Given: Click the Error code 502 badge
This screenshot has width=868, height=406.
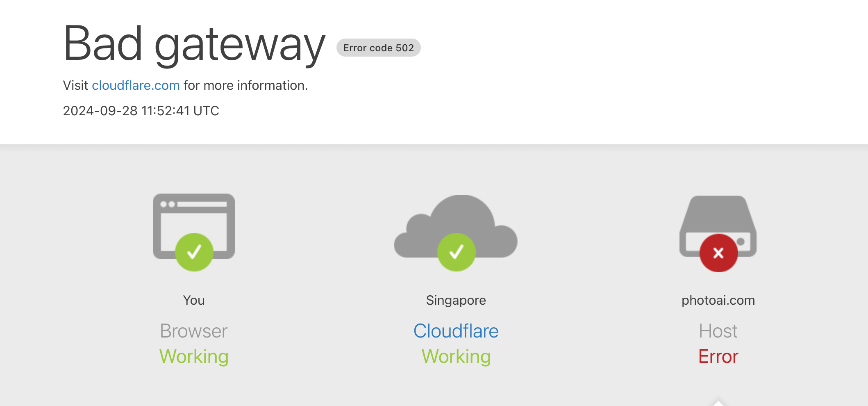Looking at the screenshot, I should pyautogui.click(x=378, y=48).
